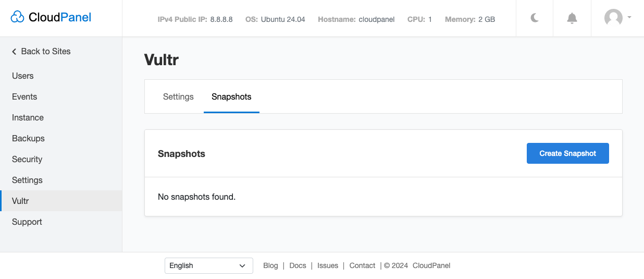This screenshot has height=279, width=644.
Task: Select the Vultr sidebar item
Action: 20,201
